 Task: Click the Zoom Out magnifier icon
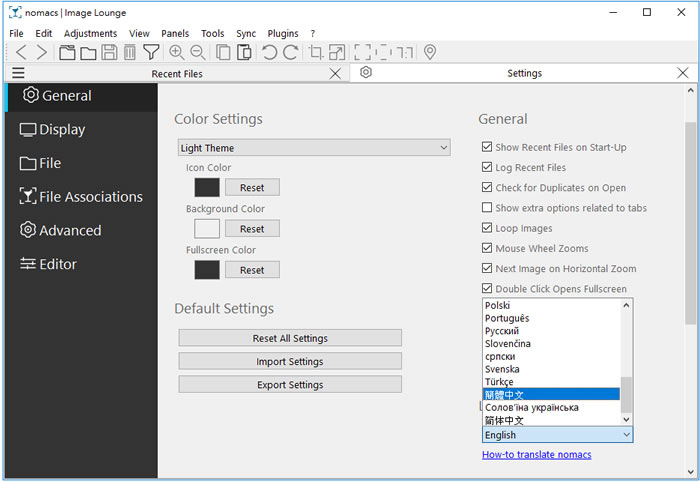(197, 52)
